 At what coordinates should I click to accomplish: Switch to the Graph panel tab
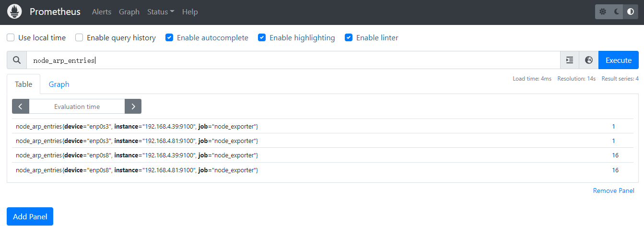(x=59, y=84)
